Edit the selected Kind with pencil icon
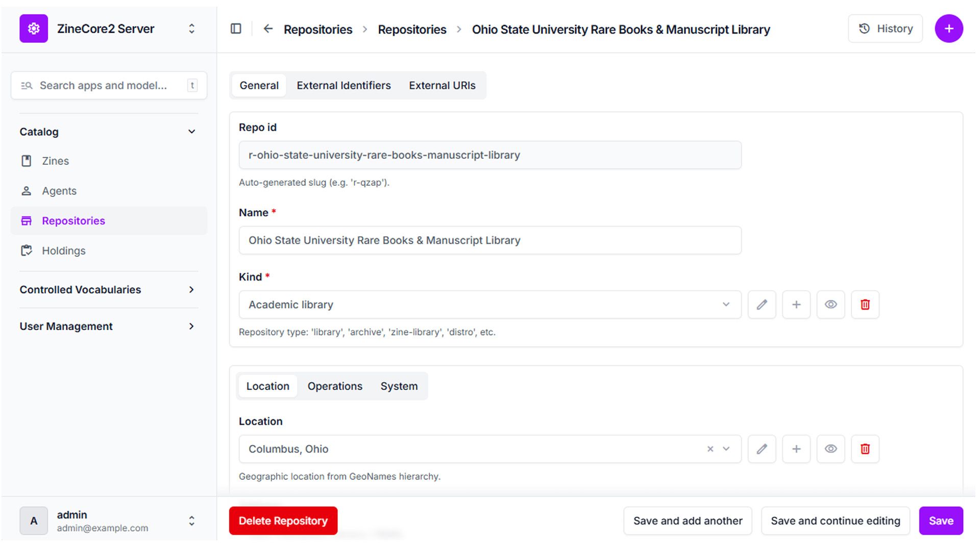Image resolution: width=980 pixels, height=551 pixels. click(x=762, y=305)
